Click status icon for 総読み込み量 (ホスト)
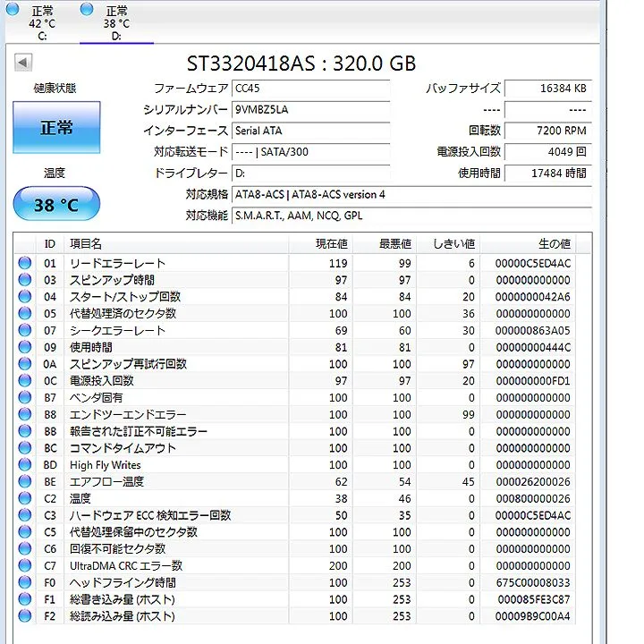644x644 pixels. click(x=24, y=616)
